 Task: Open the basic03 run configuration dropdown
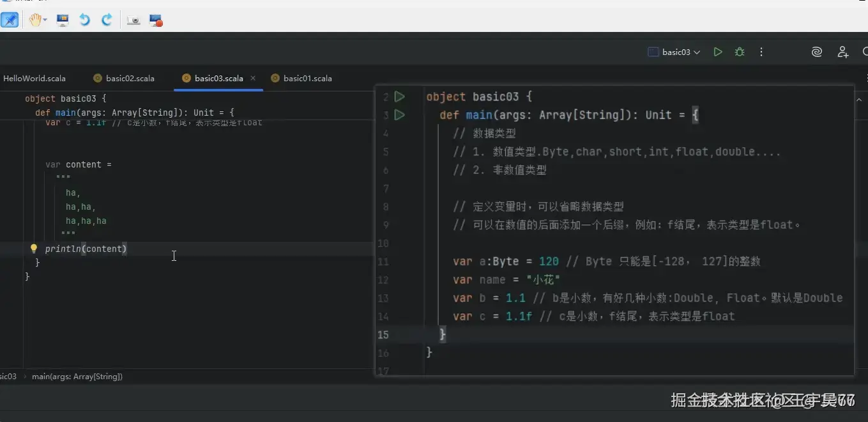click(x=674, y=52)
